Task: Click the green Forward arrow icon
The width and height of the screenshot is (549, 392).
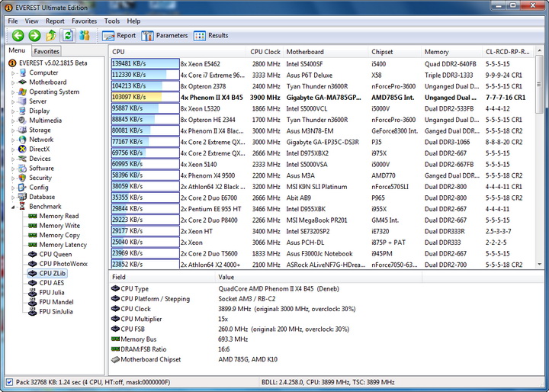Action: point(34,35)
